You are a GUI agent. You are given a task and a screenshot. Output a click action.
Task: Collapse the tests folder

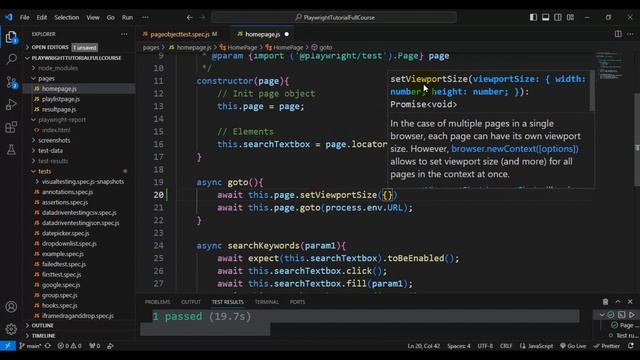coord(78,171)
